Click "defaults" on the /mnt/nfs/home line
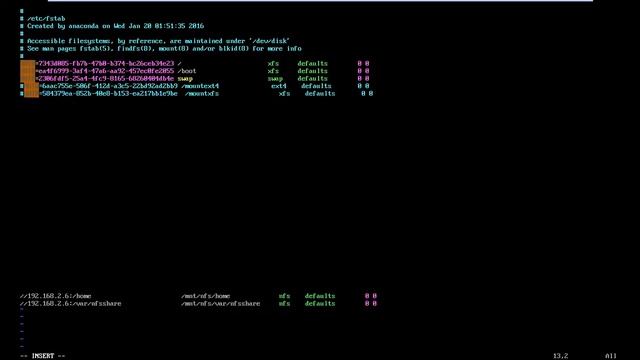This screenshot has width=640, height=360. (320, 296)
